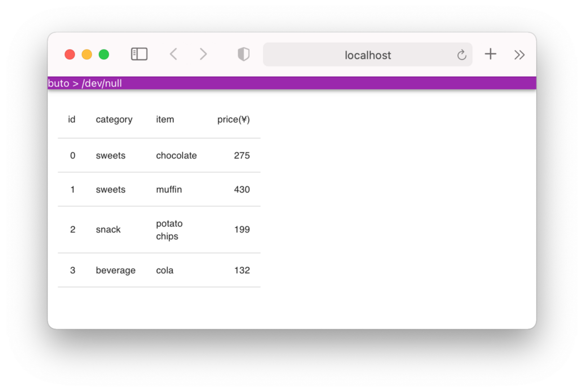Select the muffin item cell
584x392 pixels.
click(x=169, y=189)
